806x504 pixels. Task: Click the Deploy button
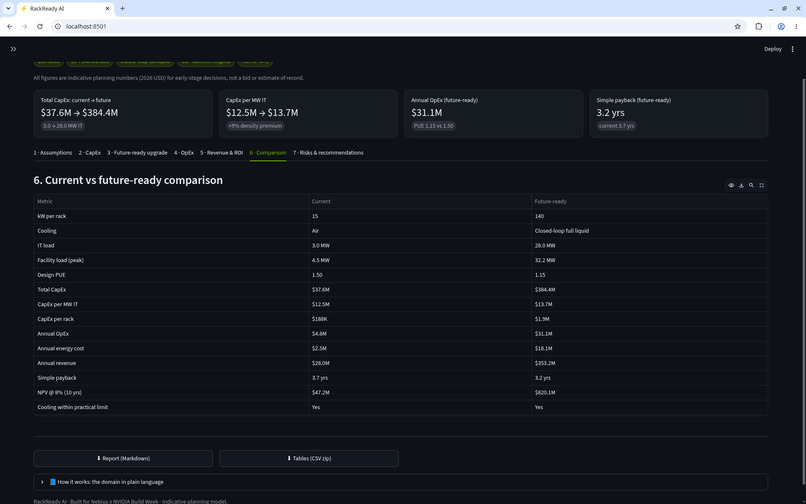pyautogui.click(x=773, y=49)
